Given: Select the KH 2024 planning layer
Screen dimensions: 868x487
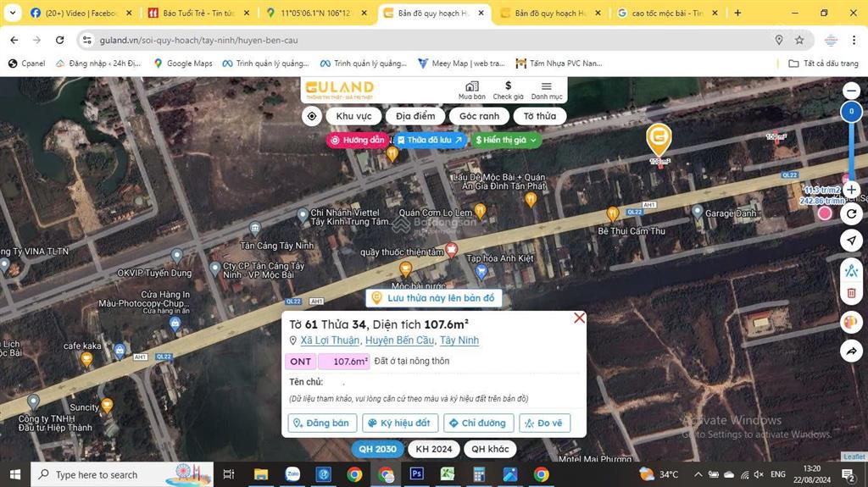Looking at the screenshot, I should click(x=434, y=449).
